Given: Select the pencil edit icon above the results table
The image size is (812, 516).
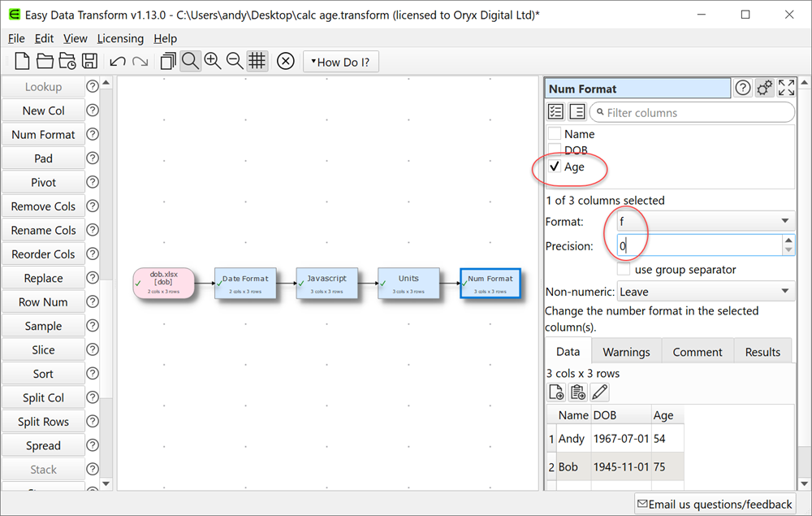Looking at the screenshot, I should (x=599, y=392).
